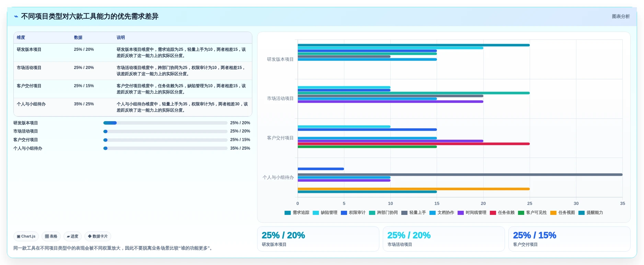Viewport: 644px width, 265px height.
Task: Open the 研发版本项目 stat card
Action: [x=318, y=239]
